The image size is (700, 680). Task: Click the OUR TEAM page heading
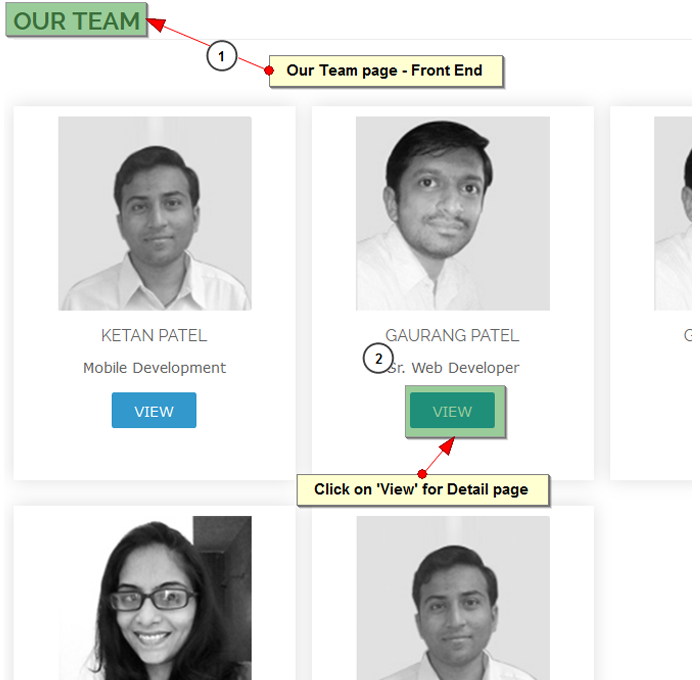click(x=76, y=21)
